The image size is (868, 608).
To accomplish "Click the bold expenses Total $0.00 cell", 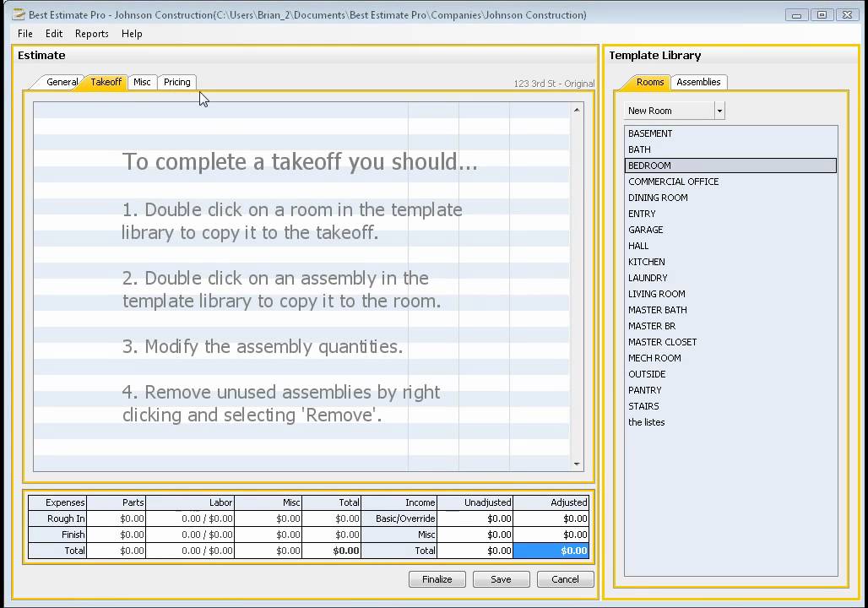I will 332,551.
